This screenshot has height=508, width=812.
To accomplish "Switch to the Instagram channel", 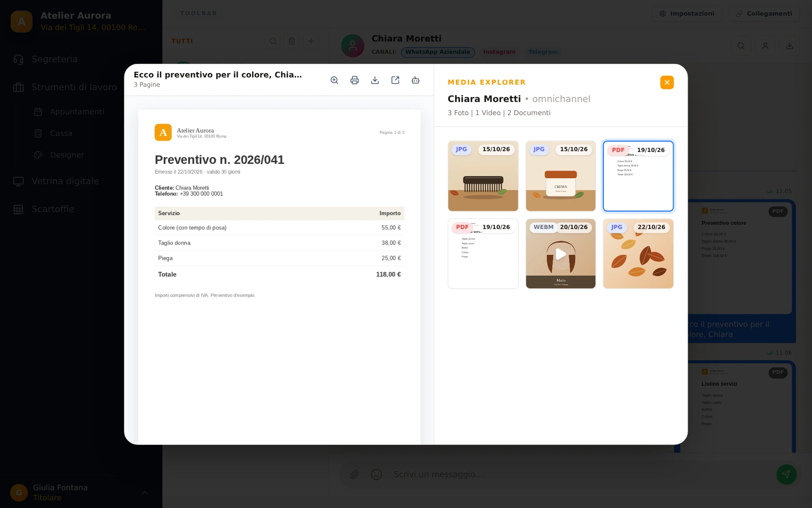I will pos(499,52).
